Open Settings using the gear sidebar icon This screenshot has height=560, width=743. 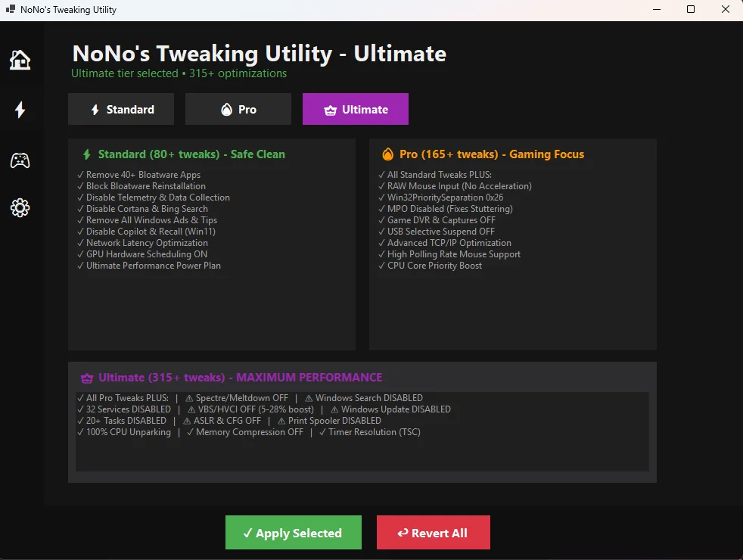pyautogui.click(x=20, y=207)
